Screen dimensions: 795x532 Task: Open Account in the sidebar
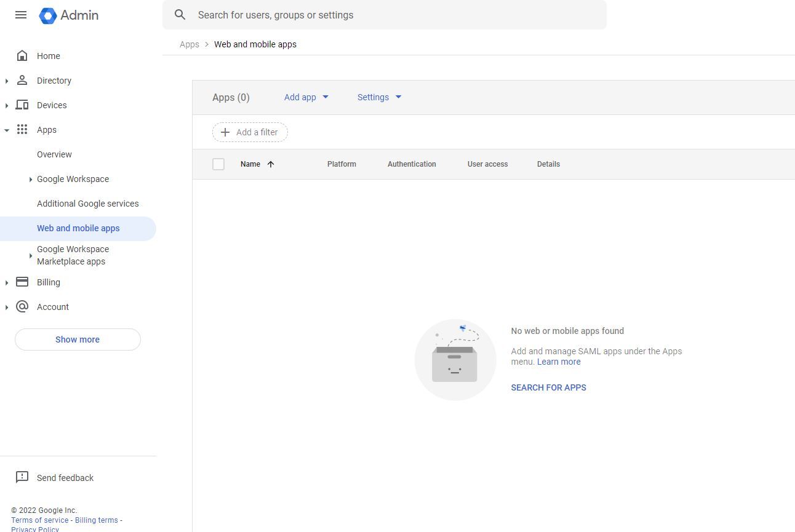[x=53, y=307]
